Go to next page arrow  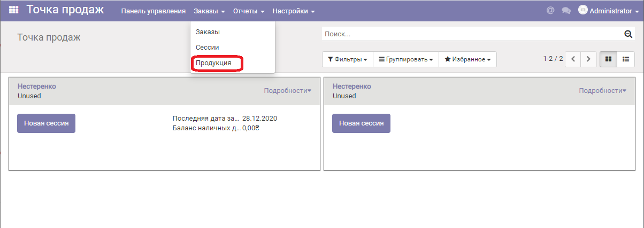pos(588,59)
